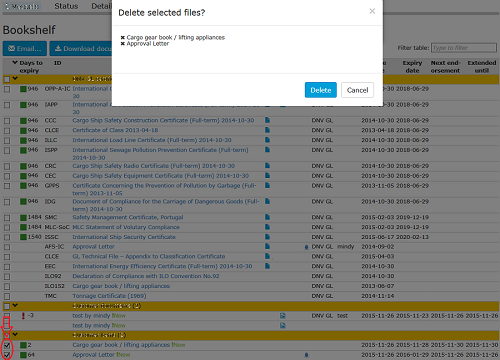Open document icon for Cargo Ship Safety Construction Certificate
Screen dimensions: 500x360
click(x=267, y=120)
